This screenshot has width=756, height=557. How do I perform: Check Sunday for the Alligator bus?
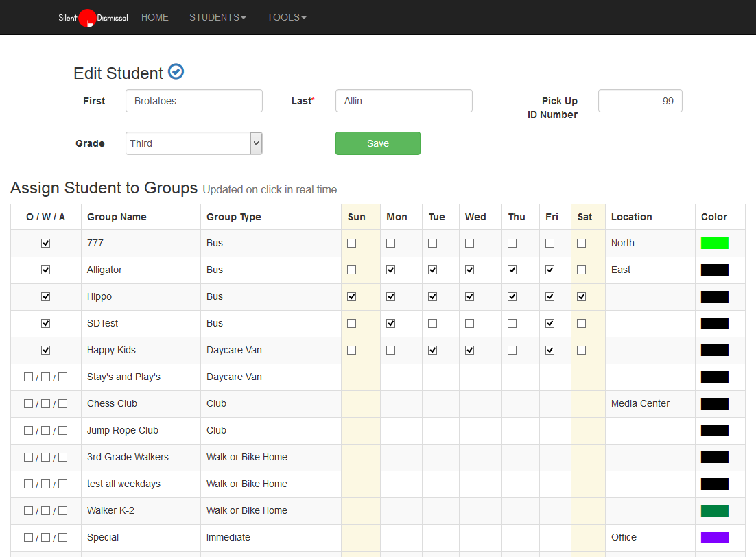coord(352,270)
